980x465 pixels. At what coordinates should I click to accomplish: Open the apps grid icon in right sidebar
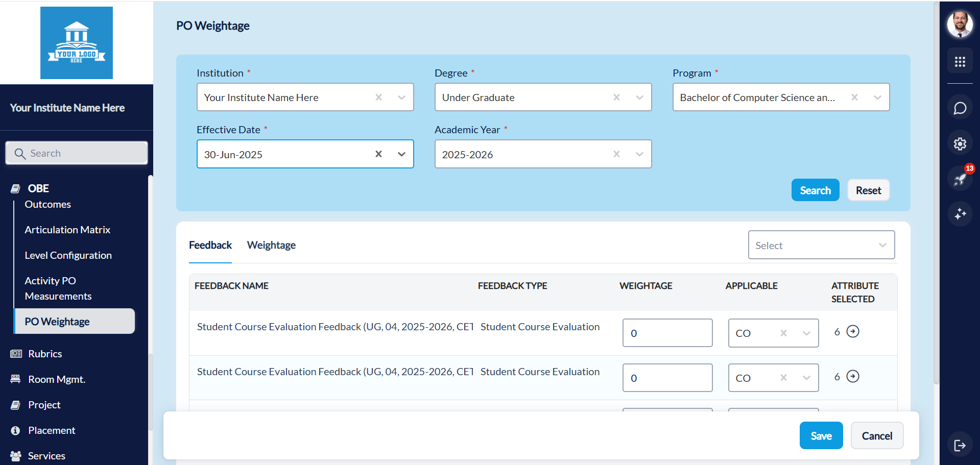coord(960,61)
